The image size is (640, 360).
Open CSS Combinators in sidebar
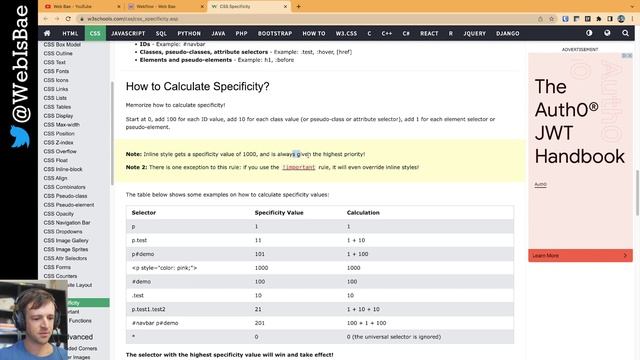pyautogui.click(x=64, y=187)
